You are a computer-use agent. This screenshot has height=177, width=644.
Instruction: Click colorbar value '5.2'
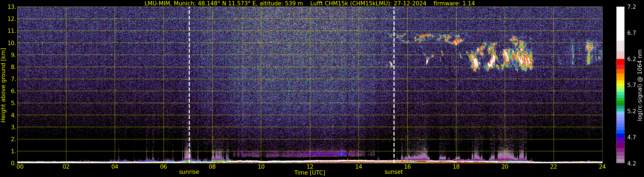click(632, 111)
